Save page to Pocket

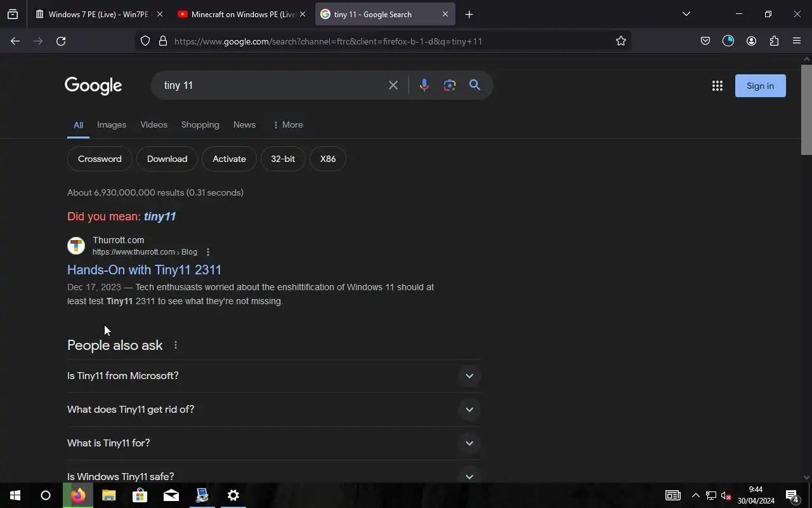point(705,41)
